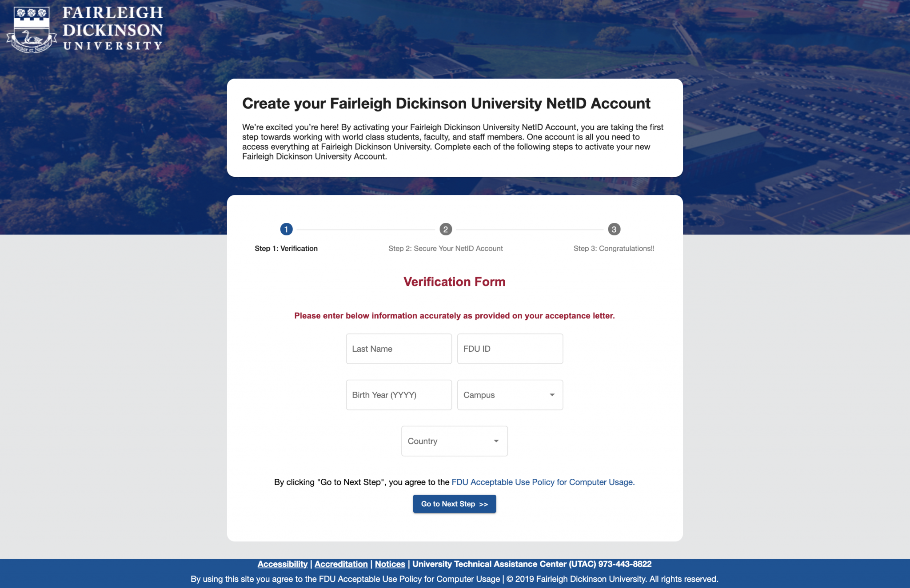The image size is (910, 588).
Task: Click Step 2 Secure NetID Account icon
Action: pyautogui.click(x=445, y=229)
